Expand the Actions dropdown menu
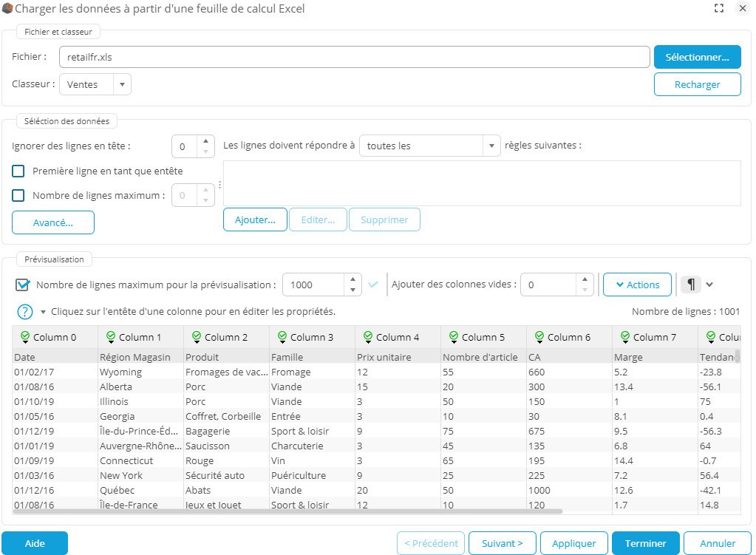The image size is (756, 555). (636, 285)
